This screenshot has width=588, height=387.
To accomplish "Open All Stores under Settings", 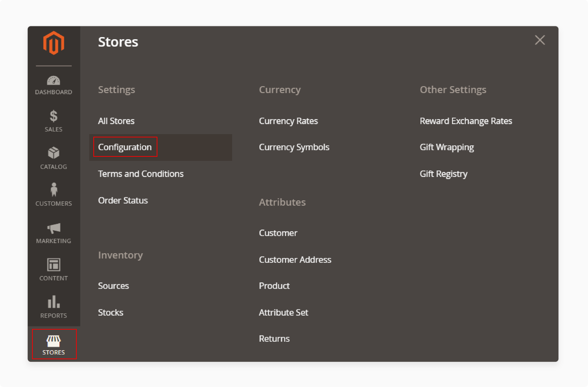I will coord(116,121).
